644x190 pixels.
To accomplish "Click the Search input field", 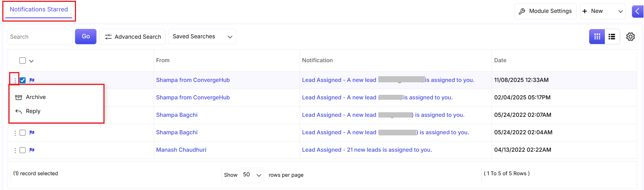I will pyautogui.click(x=40, y=37).
